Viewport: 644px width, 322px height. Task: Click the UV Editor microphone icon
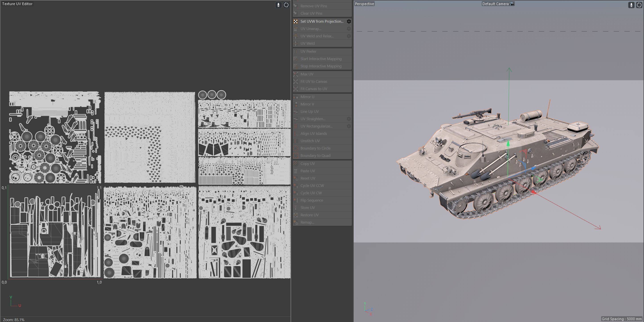click(x=278, y=5)
